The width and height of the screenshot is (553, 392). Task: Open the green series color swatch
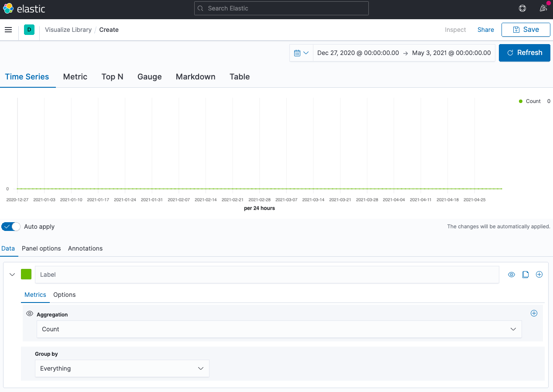(x=26, y=275)
